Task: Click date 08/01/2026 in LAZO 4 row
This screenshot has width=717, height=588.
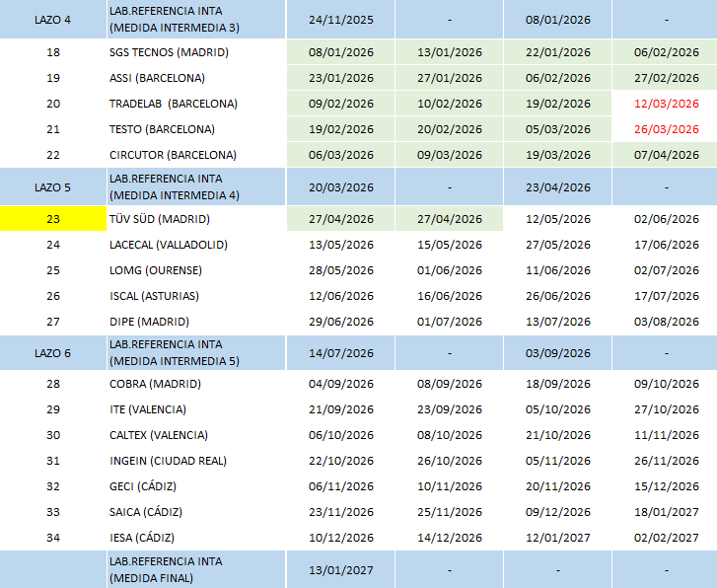Action: pos(558,20)
